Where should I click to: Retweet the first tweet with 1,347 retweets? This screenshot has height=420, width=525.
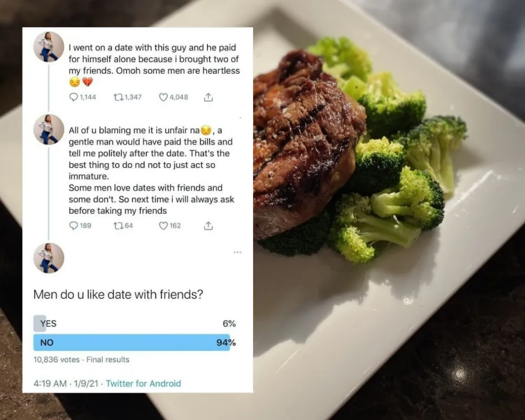[x=118, y=97]
